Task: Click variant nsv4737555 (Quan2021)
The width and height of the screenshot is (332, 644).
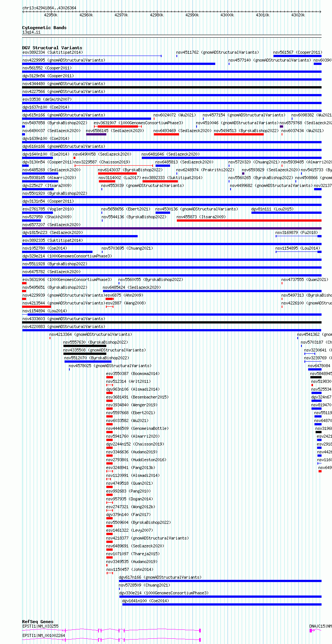Action: (x=305, y=280)
